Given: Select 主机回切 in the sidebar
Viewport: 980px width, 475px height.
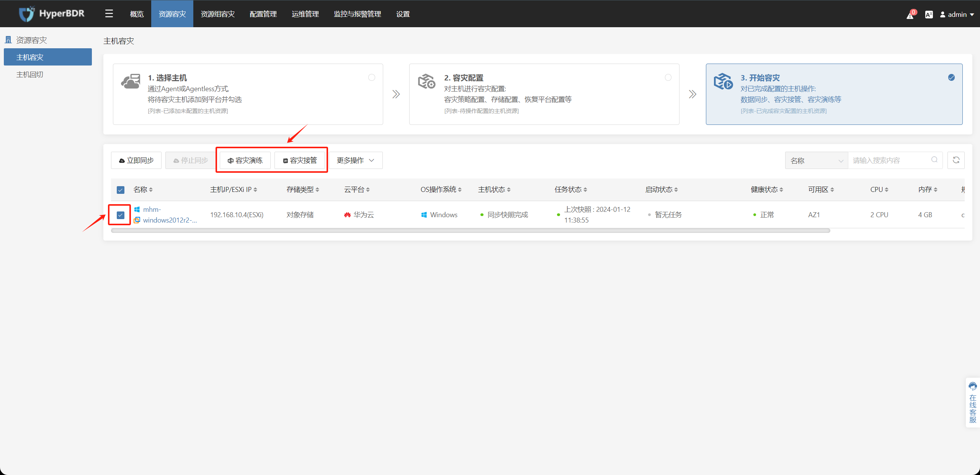Looking at the screenshot, I should coord(48,74).
